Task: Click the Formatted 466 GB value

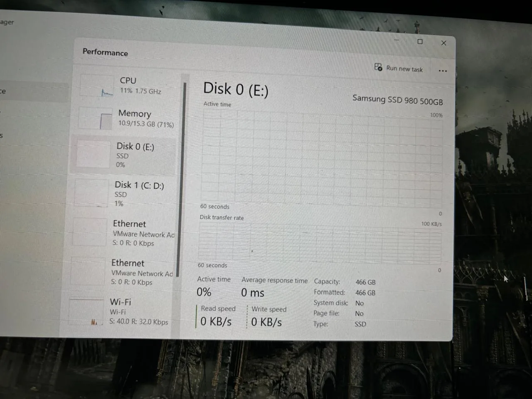Action: click(365, 293)
